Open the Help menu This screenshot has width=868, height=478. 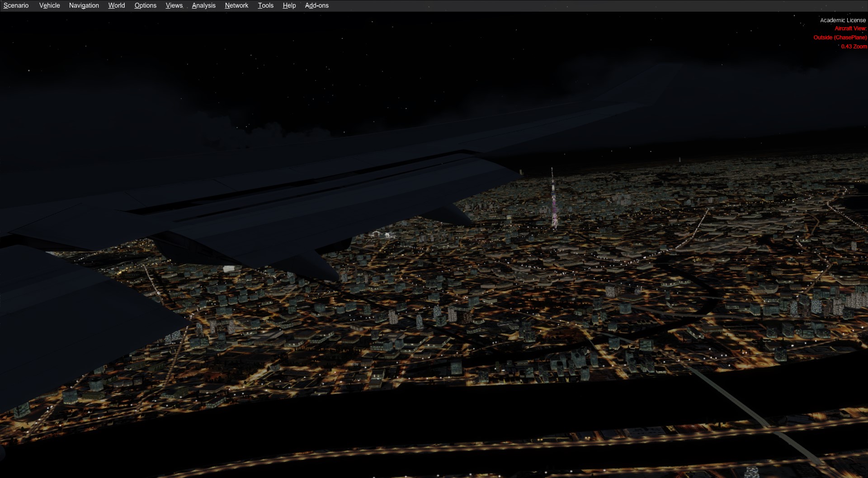[x=289, y=5]
